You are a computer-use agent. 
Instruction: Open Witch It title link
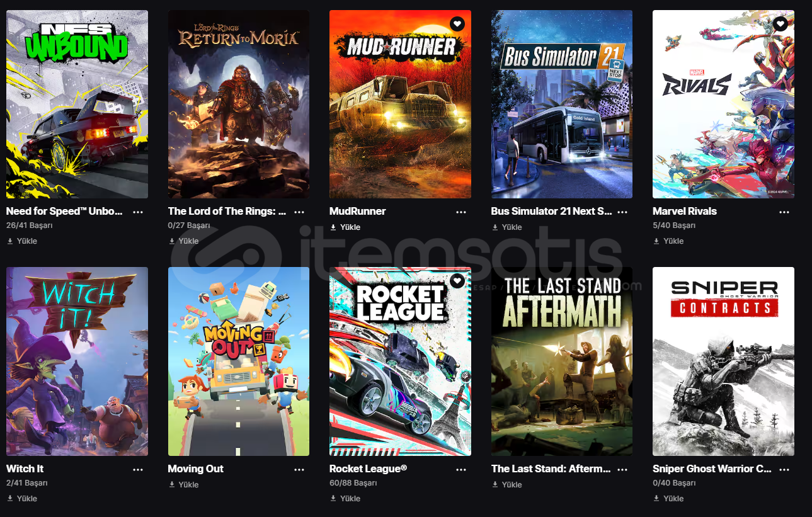point(25,469)
